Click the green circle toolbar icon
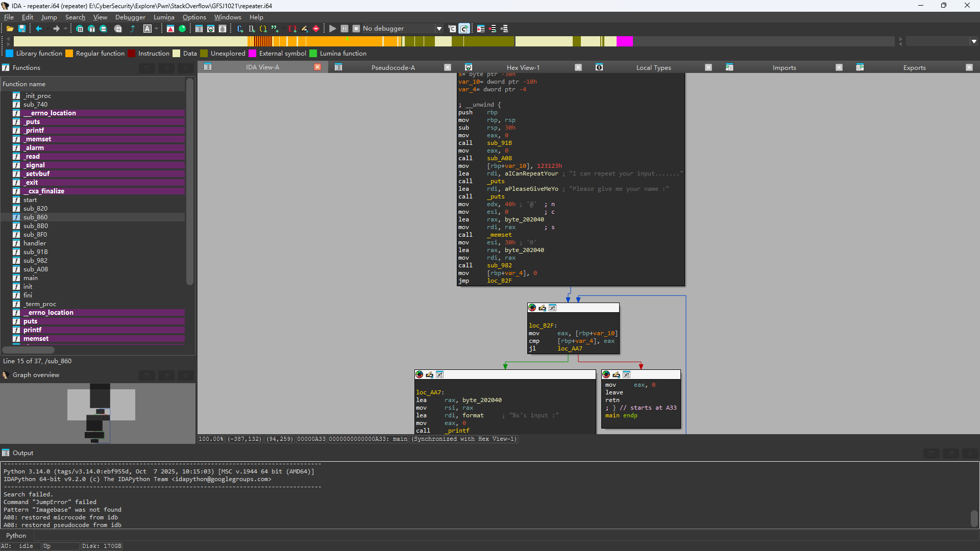Viewport: 980px width, 551px height. [x=182, y=29]
